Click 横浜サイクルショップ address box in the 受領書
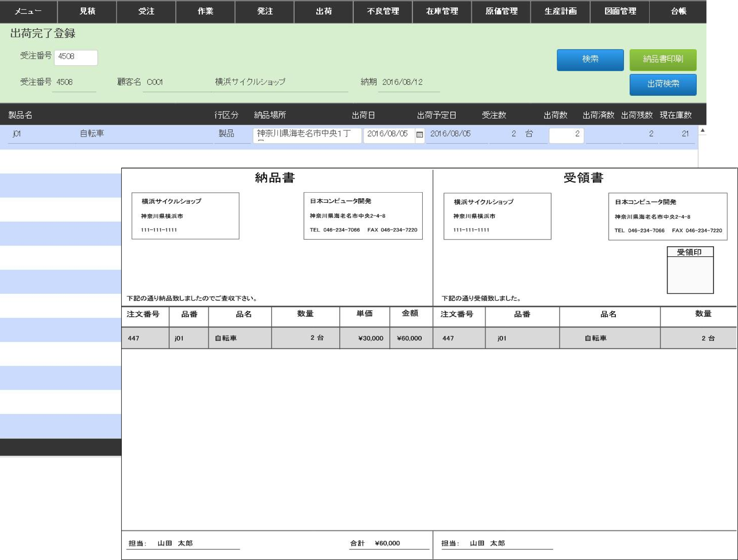 497,216
